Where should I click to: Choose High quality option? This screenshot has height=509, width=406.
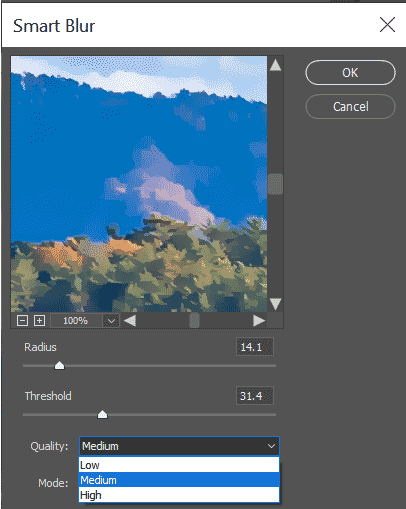tap(179, 495)
